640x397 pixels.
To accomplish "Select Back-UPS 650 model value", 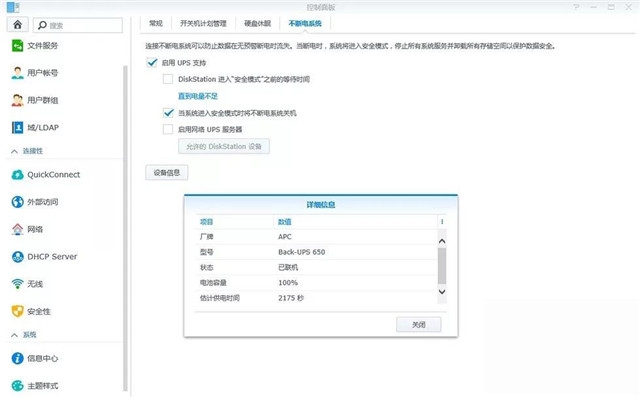I will 302,252.
